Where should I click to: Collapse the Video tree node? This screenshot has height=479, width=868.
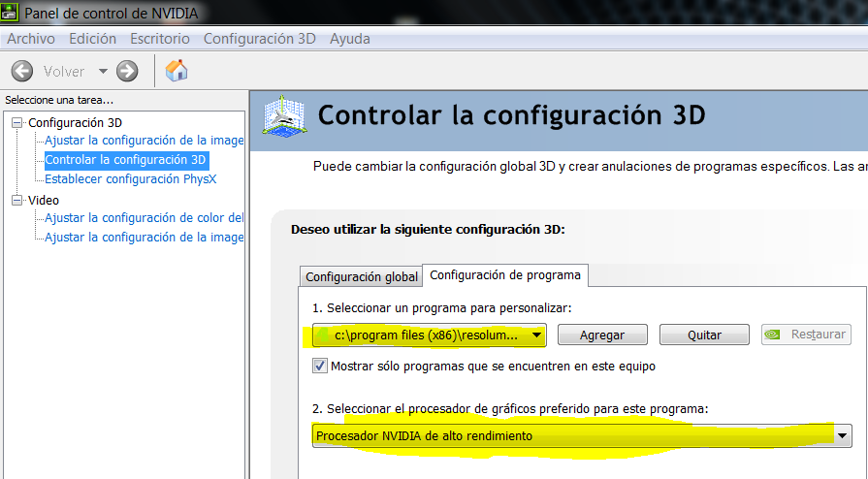pyautogui.click(x=16, y=200)
